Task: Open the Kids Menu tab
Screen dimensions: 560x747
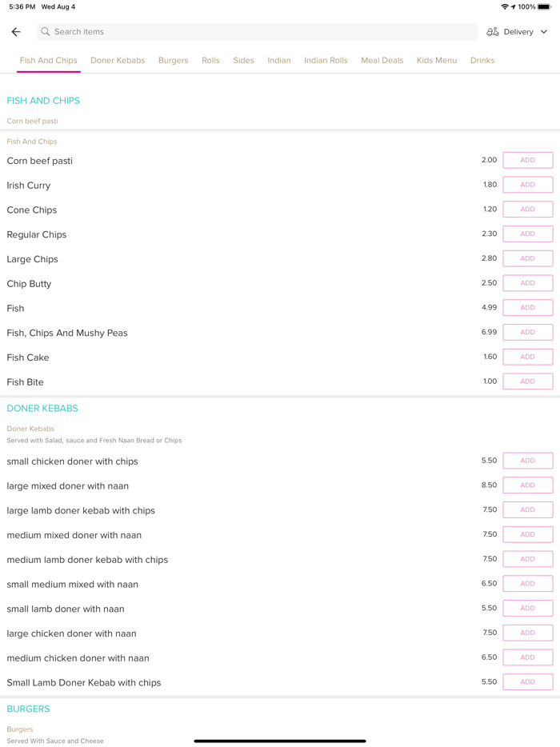Action: [x=437, y=61]
